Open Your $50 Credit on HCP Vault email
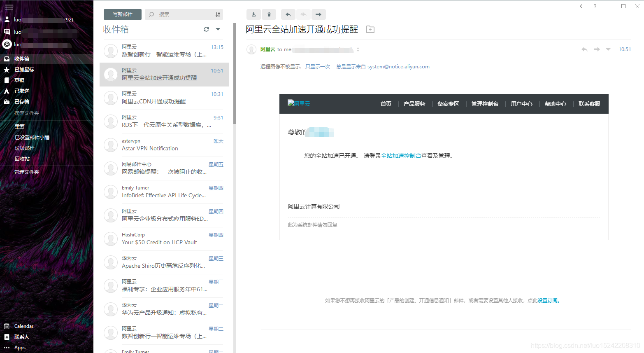 click(164, 239)
